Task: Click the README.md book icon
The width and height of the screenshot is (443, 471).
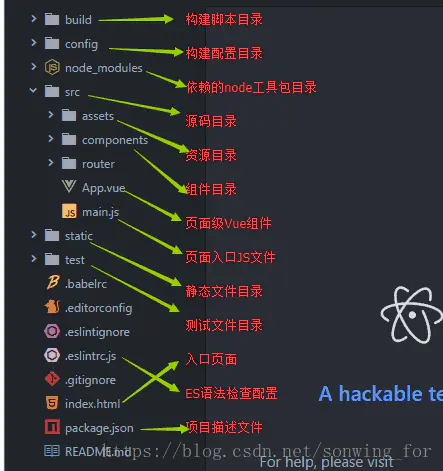Action: pyautogui.click(x=52, y=451)
